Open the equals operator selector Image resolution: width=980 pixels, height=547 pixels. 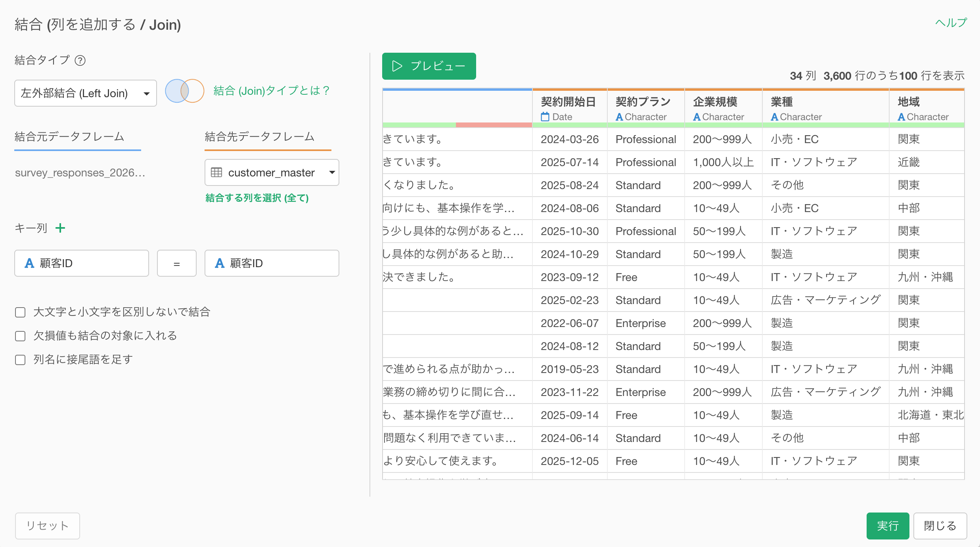(x=177, y=263)
